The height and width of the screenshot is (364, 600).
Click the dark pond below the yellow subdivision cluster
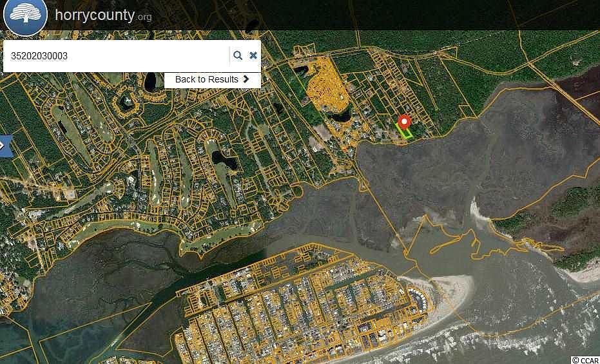[x=340, y=115]
